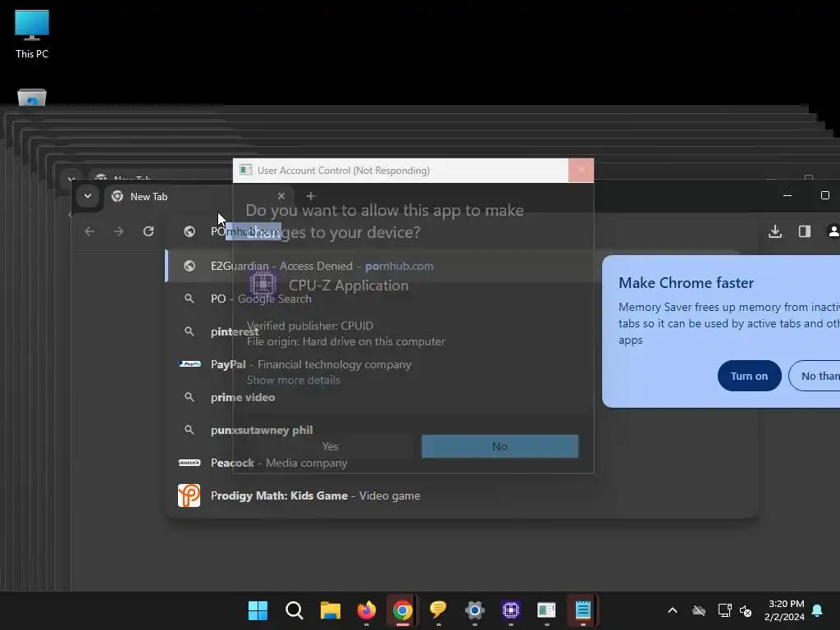Screen dimensions: 840x630
Task: Select prime video search suggestion
Action: 462,398
